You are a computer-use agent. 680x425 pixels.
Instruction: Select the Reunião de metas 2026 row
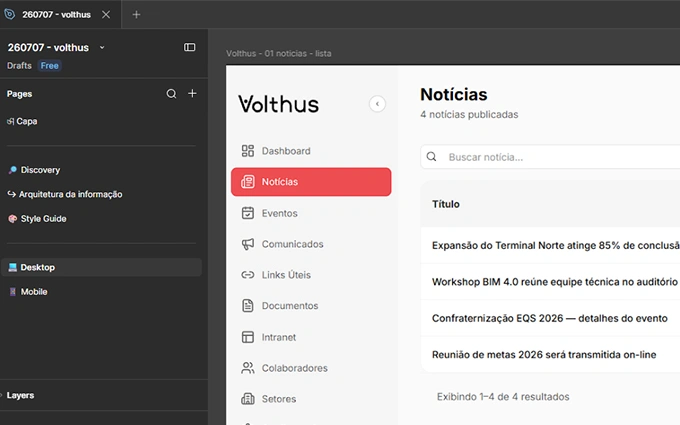pos(550,355)
